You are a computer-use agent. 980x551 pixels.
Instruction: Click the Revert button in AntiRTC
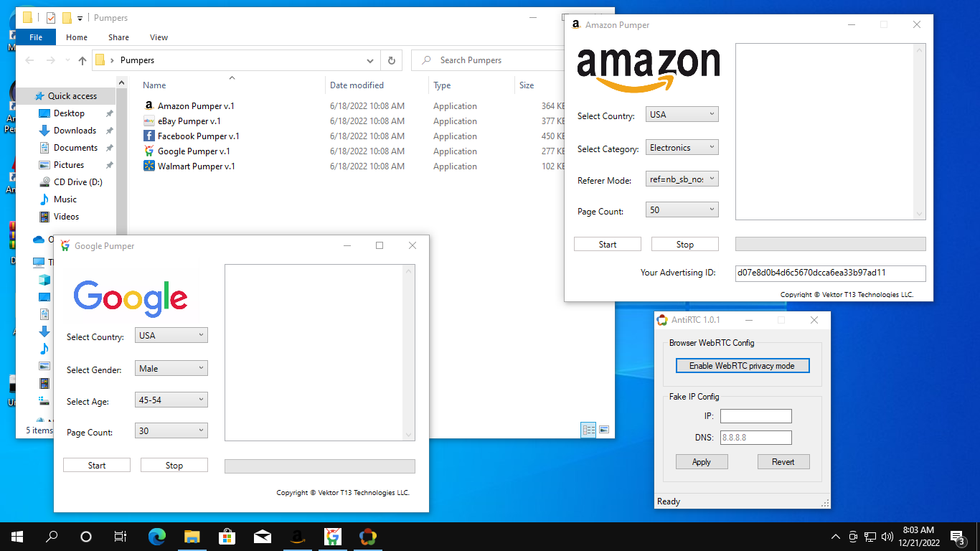(x=783, y=462)
